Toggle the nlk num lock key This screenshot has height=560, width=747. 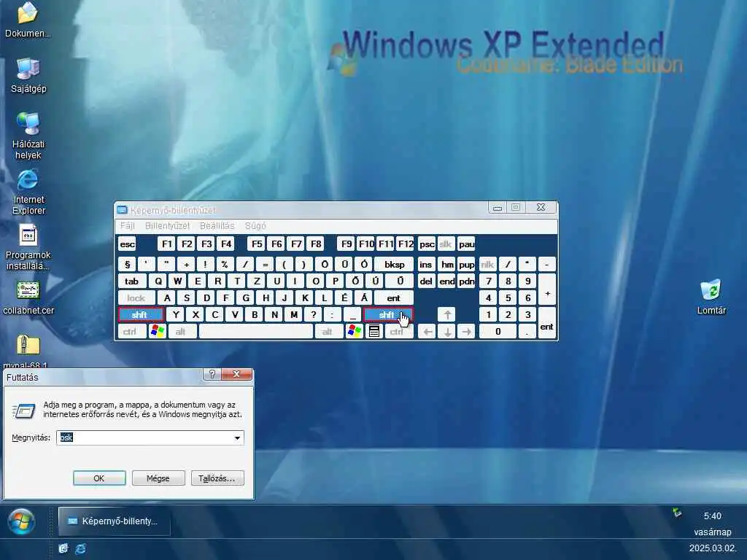(x=487, y=264)
